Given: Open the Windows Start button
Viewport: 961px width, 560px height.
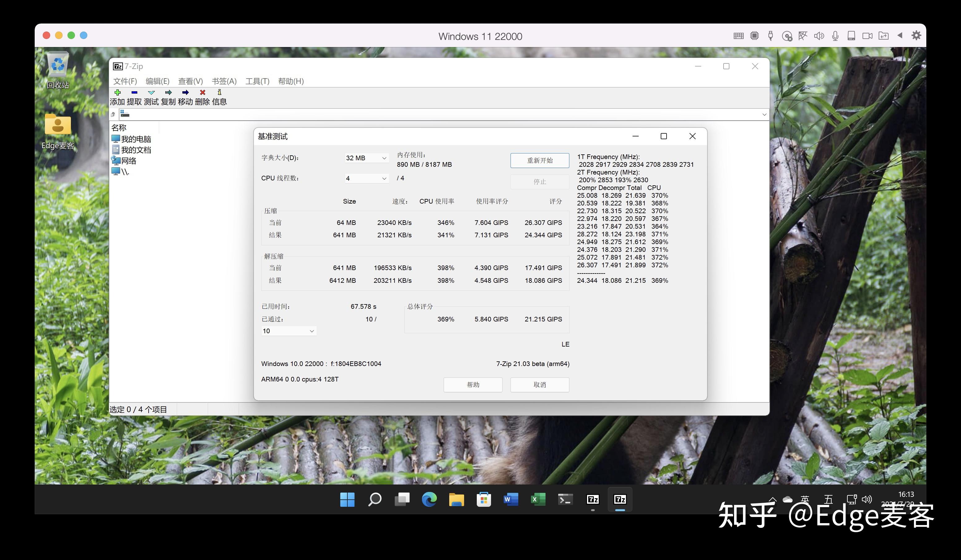Looking at the screenshot, I should pos(347,499).
